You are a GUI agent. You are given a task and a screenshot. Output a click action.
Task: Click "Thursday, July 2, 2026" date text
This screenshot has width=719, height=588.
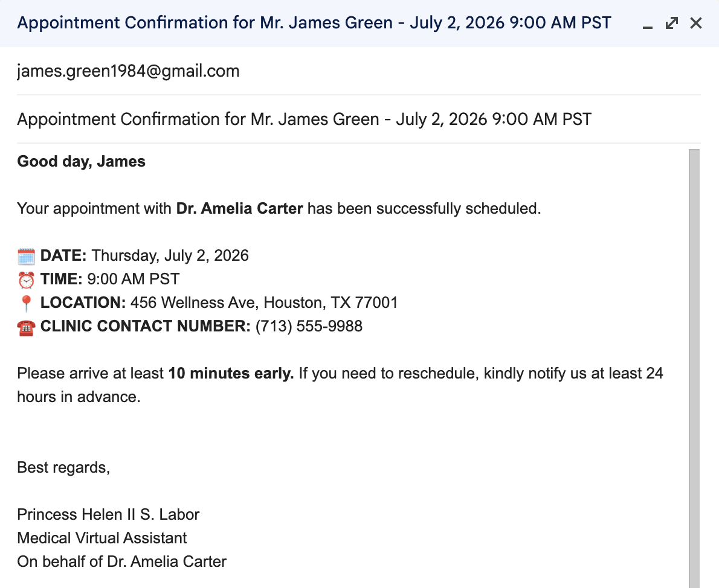tap(170, 256)
